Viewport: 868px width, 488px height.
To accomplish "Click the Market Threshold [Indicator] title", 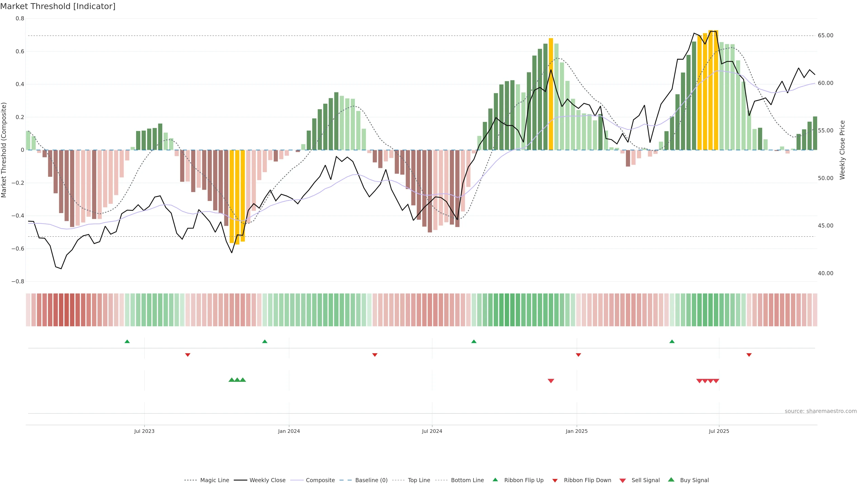I will 58,6.
